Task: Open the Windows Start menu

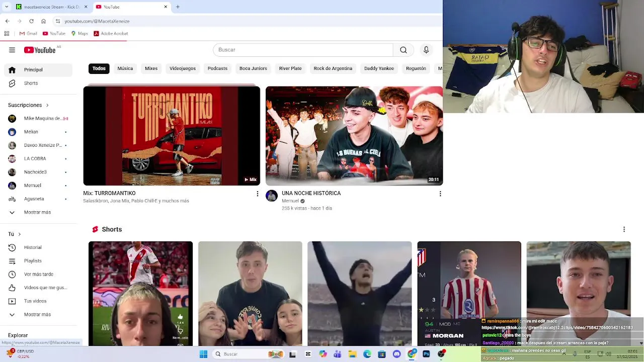Action: pos(203,354)
